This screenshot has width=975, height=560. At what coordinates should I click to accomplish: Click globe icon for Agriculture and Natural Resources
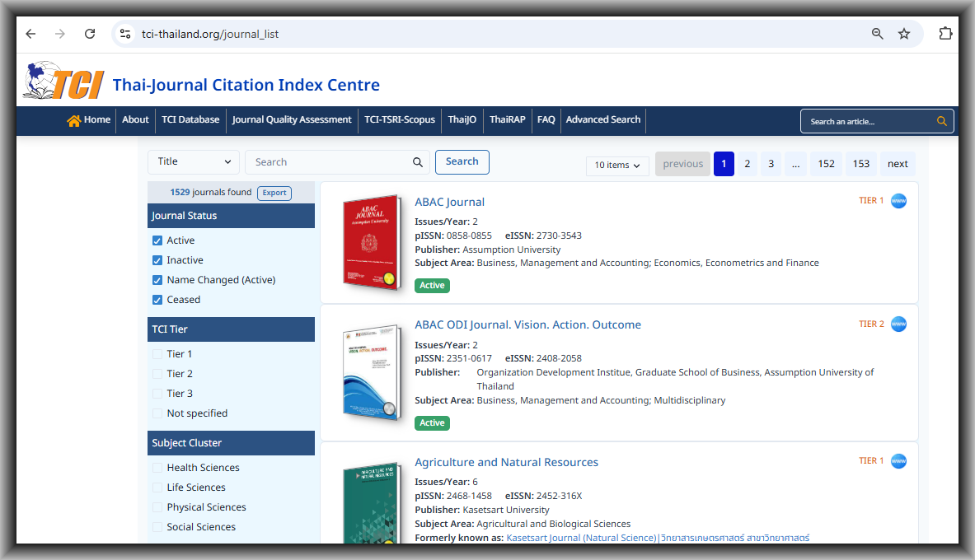[x=898, y=461]
